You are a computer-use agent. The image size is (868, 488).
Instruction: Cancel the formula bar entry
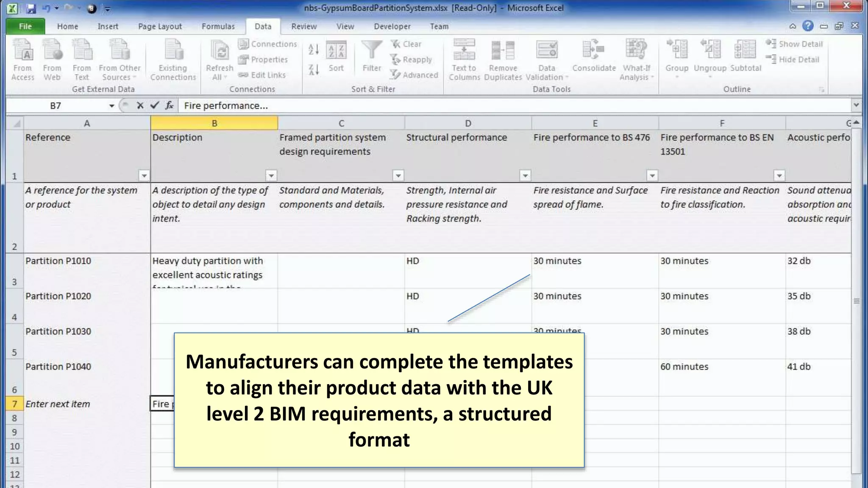pos(140,105)
